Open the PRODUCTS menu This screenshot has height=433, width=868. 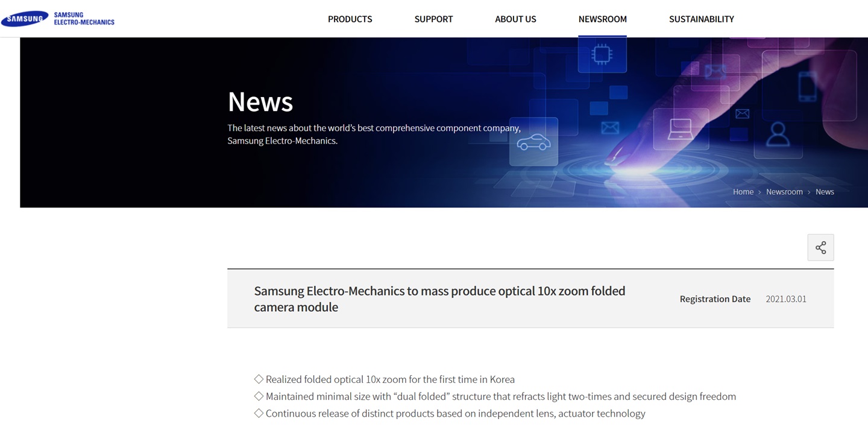(350, 19)
